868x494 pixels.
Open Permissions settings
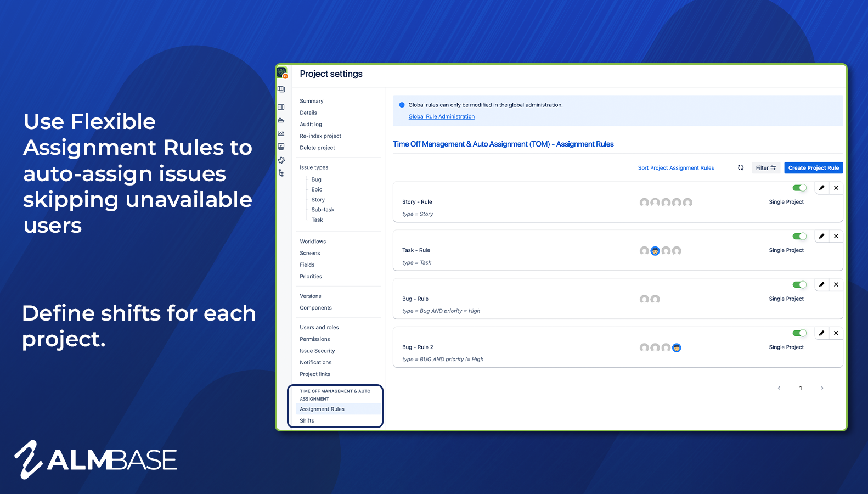315,339
